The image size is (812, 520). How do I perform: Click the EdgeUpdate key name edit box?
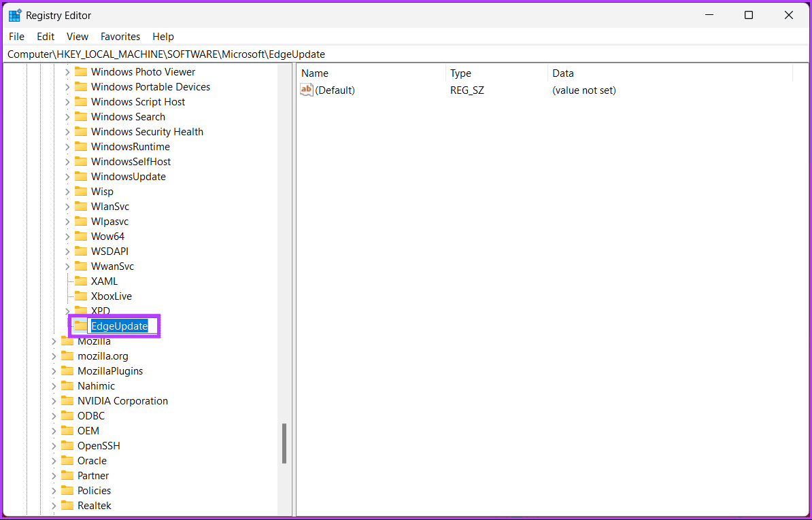point(122,326)
